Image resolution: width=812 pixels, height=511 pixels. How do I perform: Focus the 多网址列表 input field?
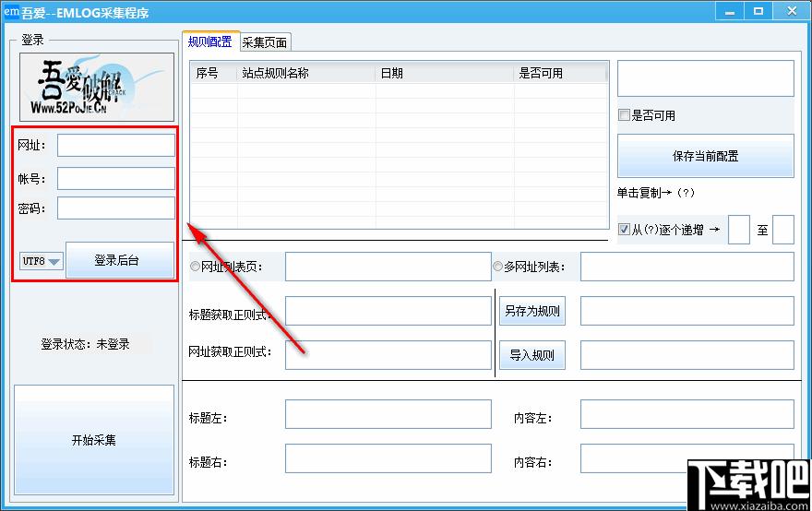point(687,267)
